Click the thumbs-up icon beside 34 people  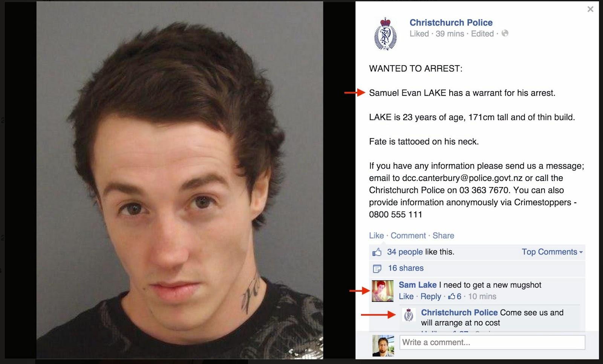(377, 252)
